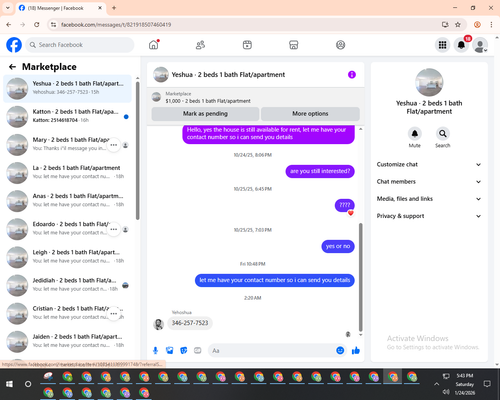Go back with browser back arrow
This screenshot has width=500, height=400.
tap(9, 25)
